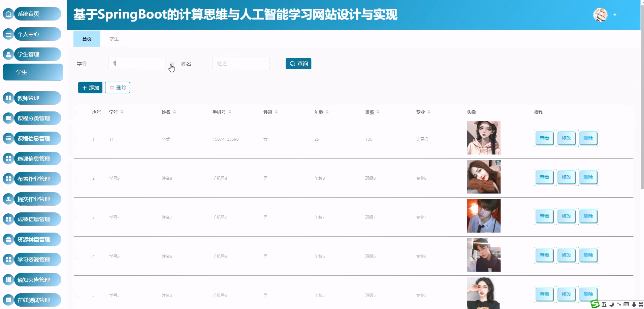Click the card icon beside 个人中心
This screenshot has width=644, height=309.
[8, 34]
